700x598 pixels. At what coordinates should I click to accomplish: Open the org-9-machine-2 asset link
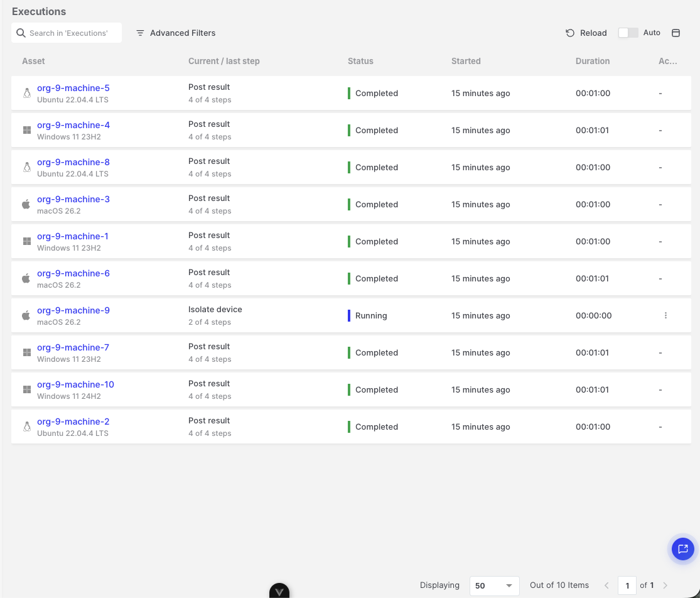coord(73,421)
